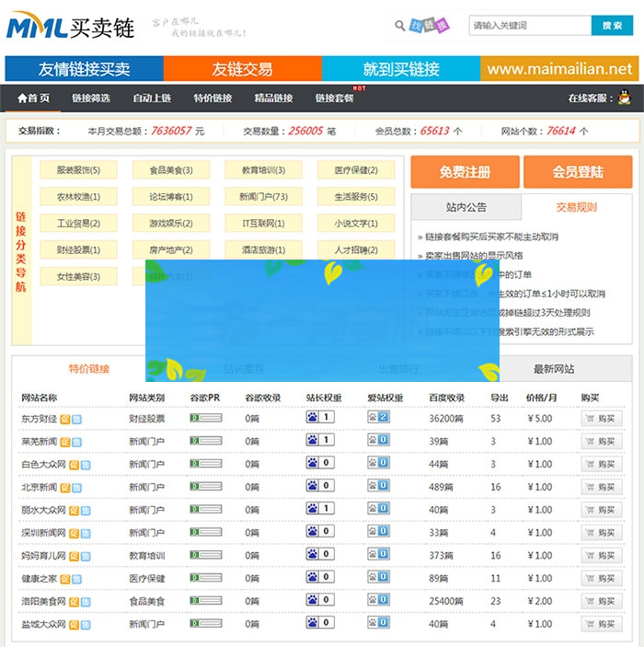Click the 爱站权重 icon in 东方财经 row
The width and height of the screenshot is (644, 647).
pyautogui.click(x=378, y=417)
